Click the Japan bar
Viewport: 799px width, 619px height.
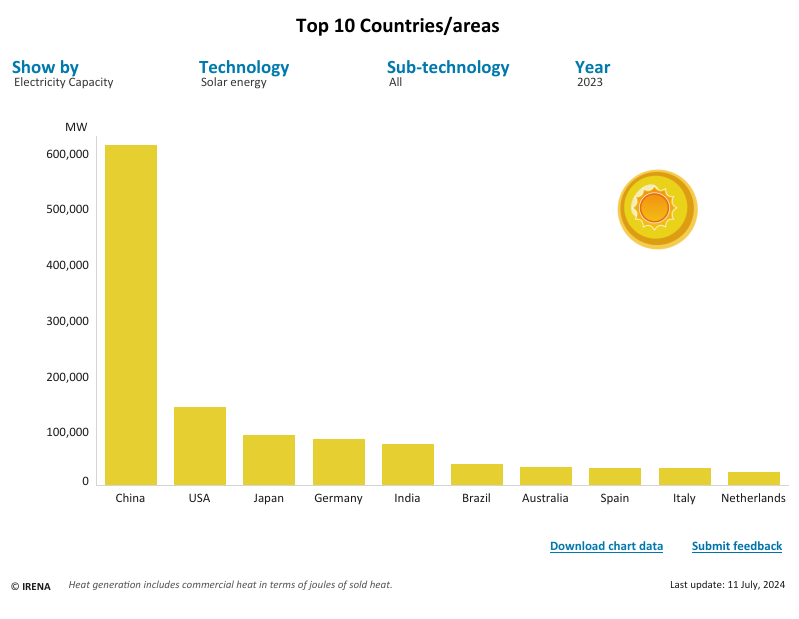point(269,460)
